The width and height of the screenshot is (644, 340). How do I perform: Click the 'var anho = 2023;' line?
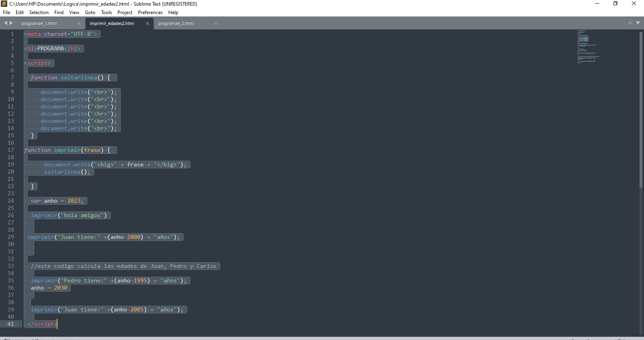point(57,201)
